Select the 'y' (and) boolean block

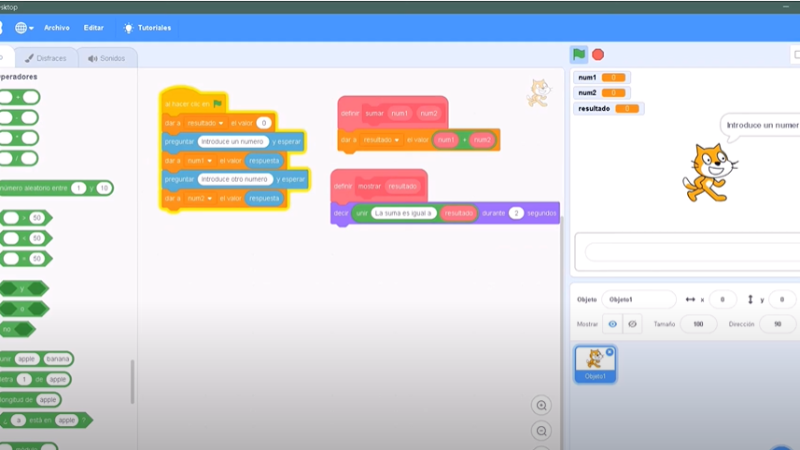click(23, 289)
